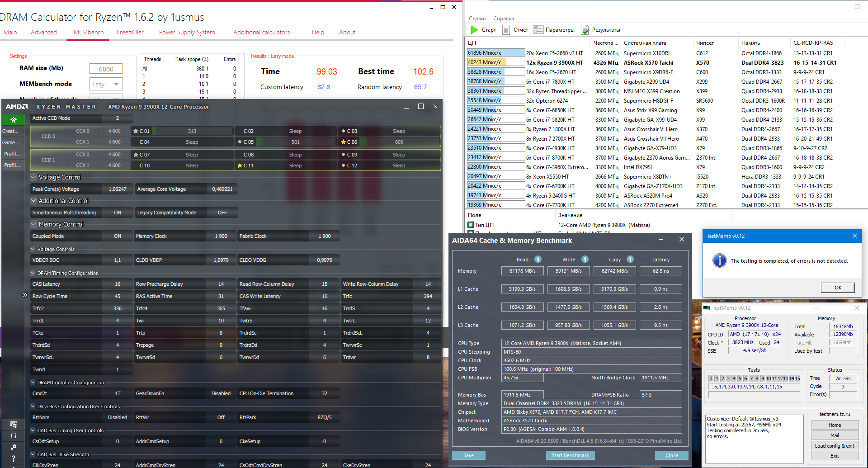Collapse the Voltage Controls subsection
Screen dimensions: 868x468
click(x=33, y=249)
